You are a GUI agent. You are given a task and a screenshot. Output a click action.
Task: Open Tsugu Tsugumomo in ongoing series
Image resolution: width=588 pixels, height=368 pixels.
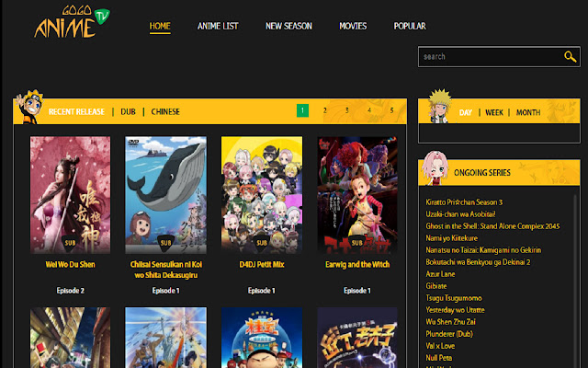coord(454,298)
